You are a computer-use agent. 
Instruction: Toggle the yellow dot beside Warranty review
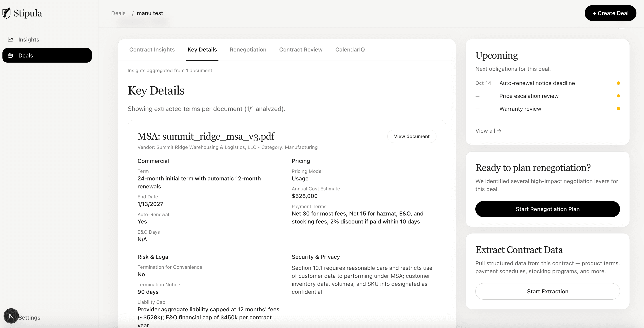(618, 109)
